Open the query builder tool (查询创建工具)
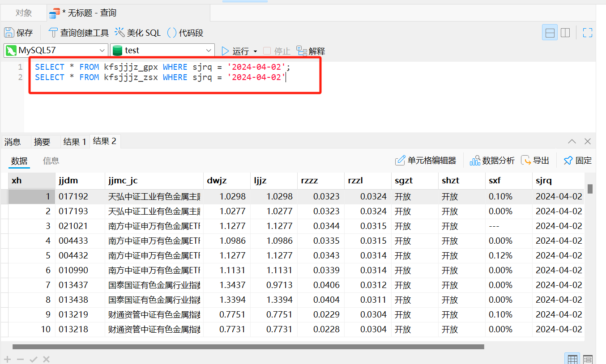Screen dimensions: 606x364 (x=78, y=33)
